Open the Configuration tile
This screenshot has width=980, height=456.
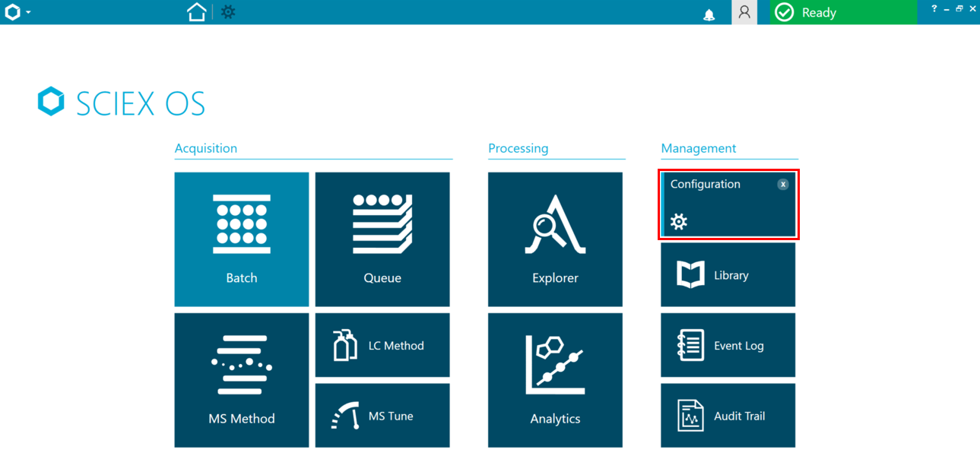728,204
